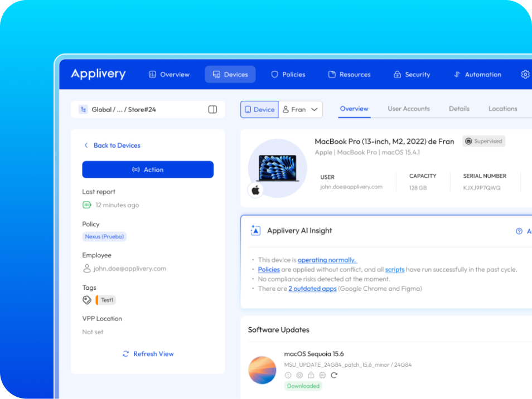Open the settings gear in top navigation
532x399 pixels.
[x=525, y=75]
